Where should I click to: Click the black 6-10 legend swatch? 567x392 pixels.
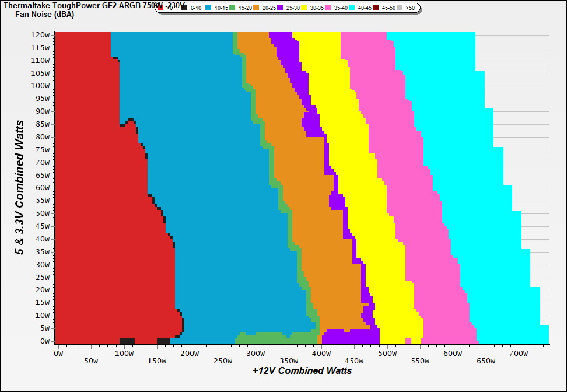(185, 8)
